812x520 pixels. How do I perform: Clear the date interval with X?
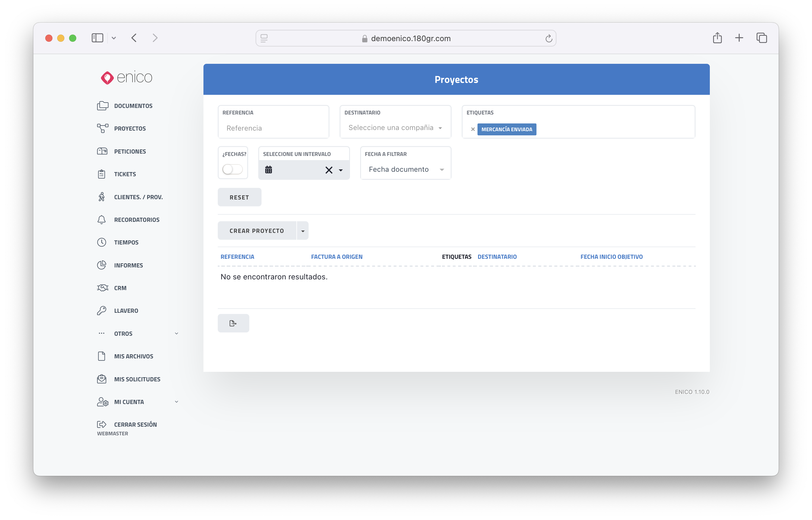coord(329,170)
